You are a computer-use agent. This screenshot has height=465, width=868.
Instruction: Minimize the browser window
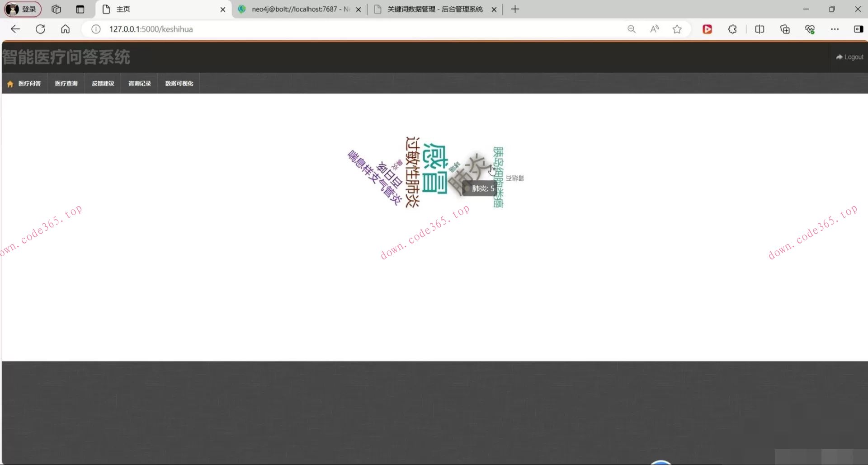pos(806,9)
